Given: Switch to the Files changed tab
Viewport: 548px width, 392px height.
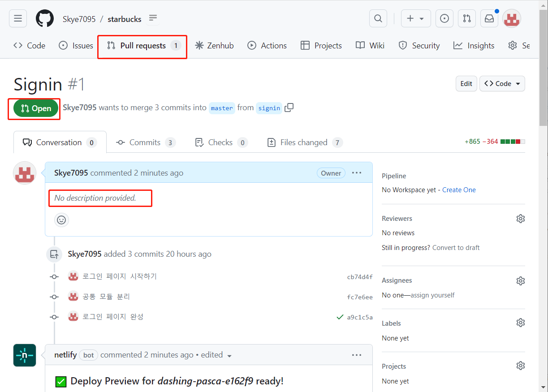Looking at the screenshot, I should 305,142.
